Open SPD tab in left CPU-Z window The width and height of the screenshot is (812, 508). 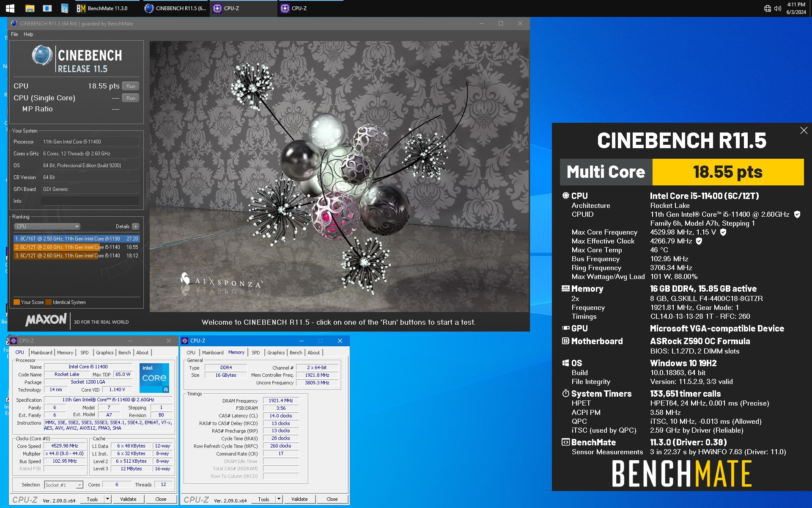point(85,353)
